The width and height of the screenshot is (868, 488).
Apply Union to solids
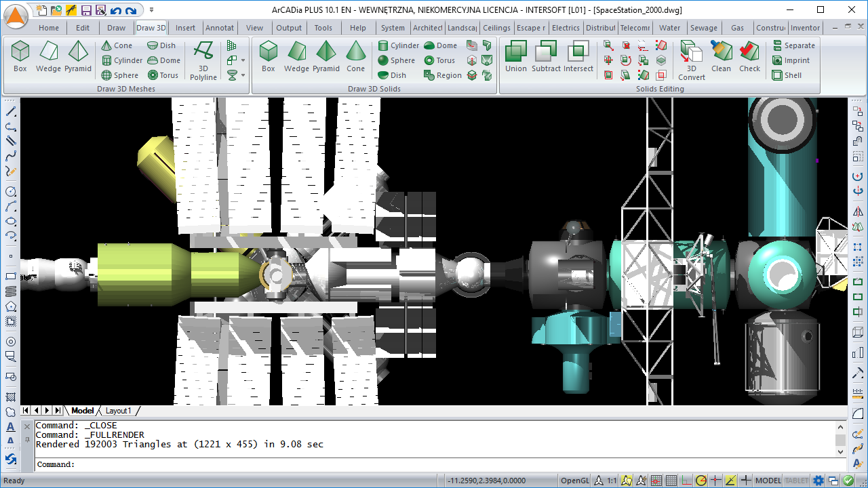pyautogui.click(x=515, y=56)
